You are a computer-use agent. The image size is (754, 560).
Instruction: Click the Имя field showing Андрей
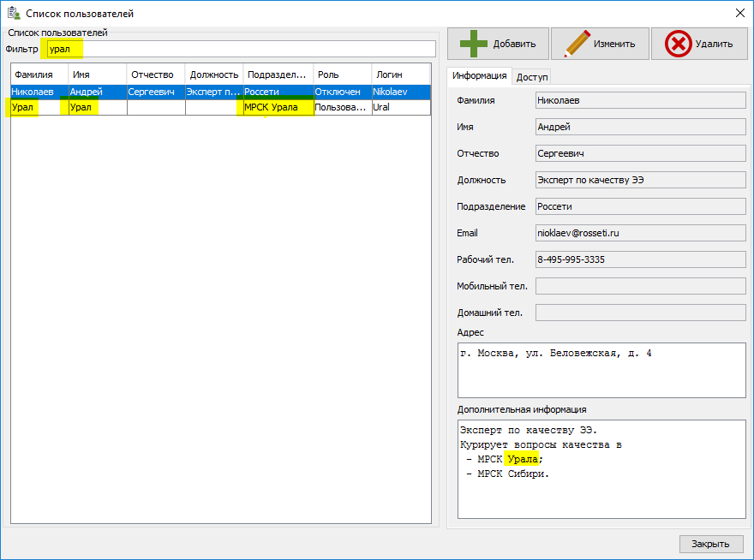[x=641, y=127]
